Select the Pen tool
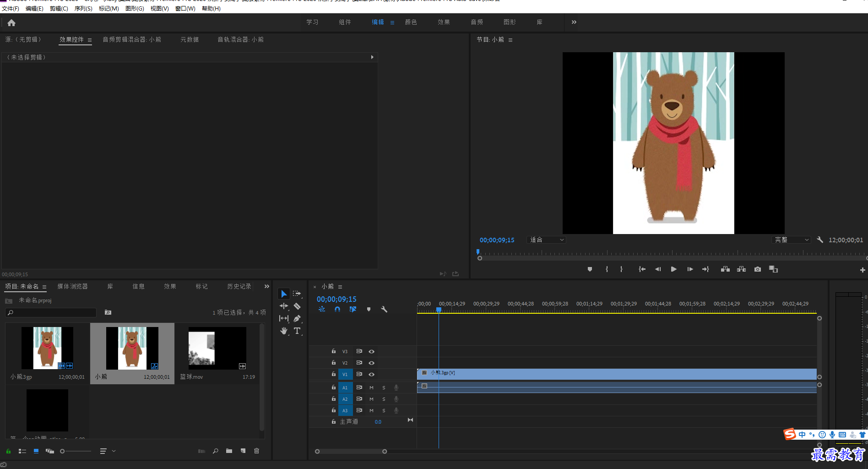 (297, 318)
